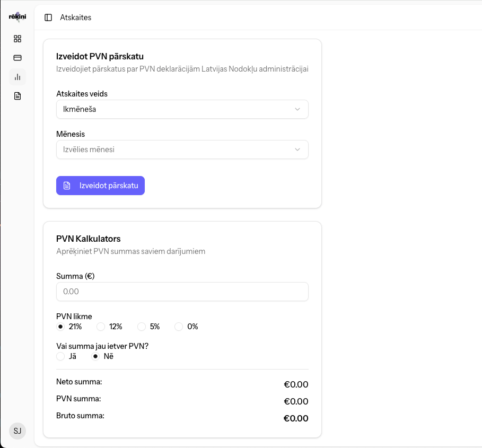
Task: Click the Izveidot pārskatu button
Action: pyautogui.click(x=101, y=186)
